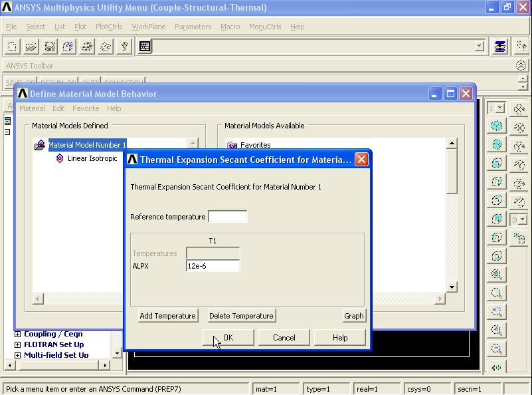
Task: Click the mat=1 status bar entry
Action: 276,389
